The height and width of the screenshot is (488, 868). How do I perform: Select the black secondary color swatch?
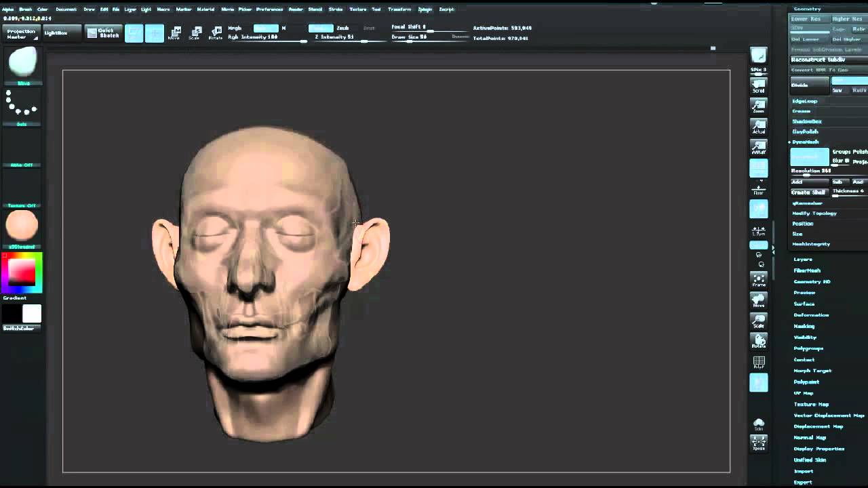coord(12,313)
